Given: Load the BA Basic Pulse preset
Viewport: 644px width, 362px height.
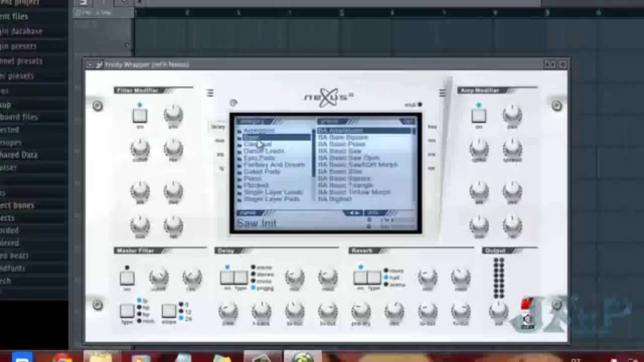Looking at the screenshot, I should (342, 144).
